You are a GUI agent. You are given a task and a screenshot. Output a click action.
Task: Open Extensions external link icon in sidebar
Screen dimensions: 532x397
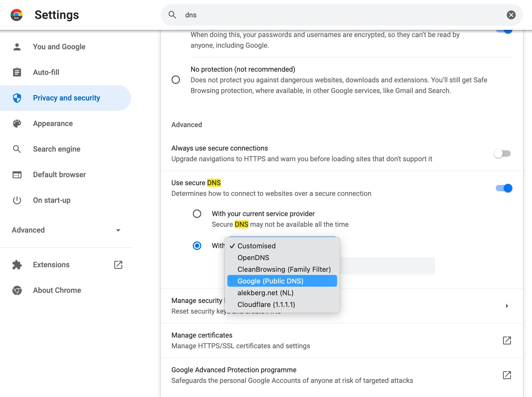(x=118, y=265)
